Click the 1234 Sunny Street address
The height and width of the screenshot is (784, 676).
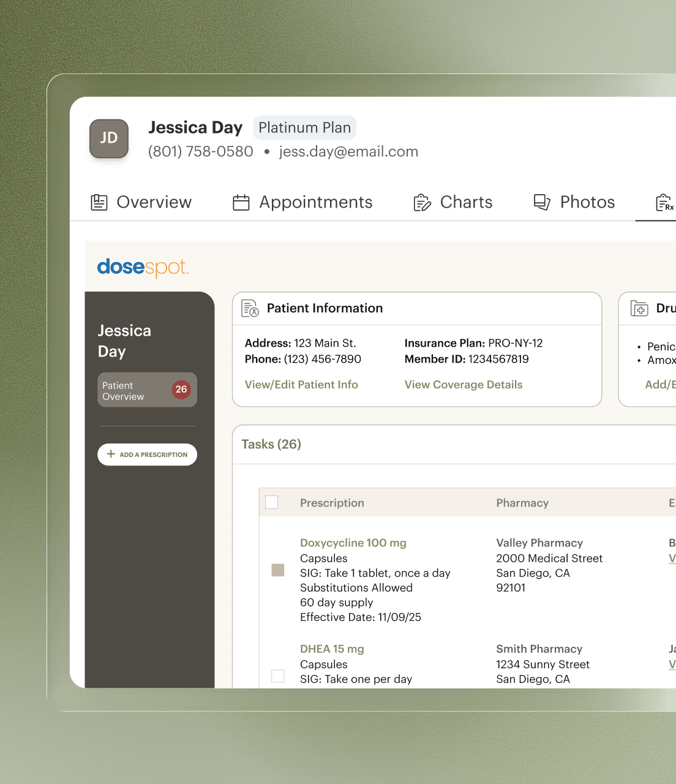pyautogui.click(x=543, y=664)
